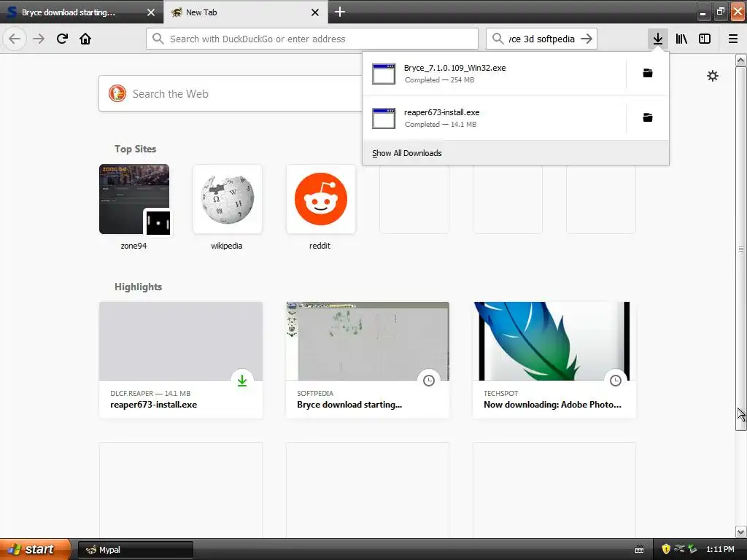Click Bryce_7.1.0.109_Win32.exe filename in panel
This screenshot has height=560, width=747.
point(454,68)
